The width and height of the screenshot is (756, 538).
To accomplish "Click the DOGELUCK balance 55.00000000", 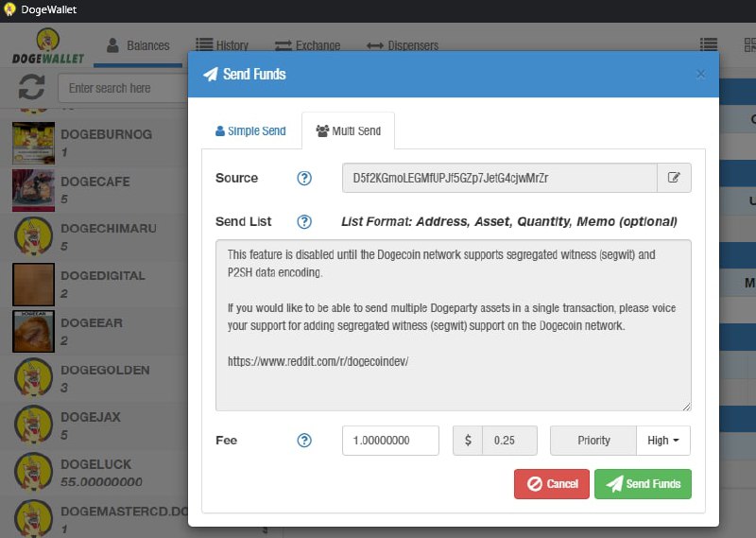I will (101, 481).
